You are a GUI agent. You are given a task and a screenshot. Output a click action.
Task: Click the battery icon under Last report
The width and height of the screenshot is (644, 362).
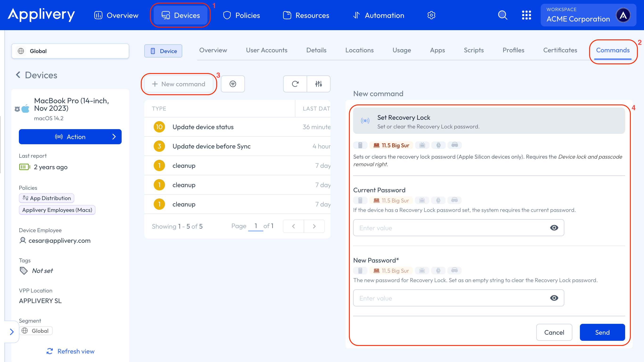(x=25, y=167)
